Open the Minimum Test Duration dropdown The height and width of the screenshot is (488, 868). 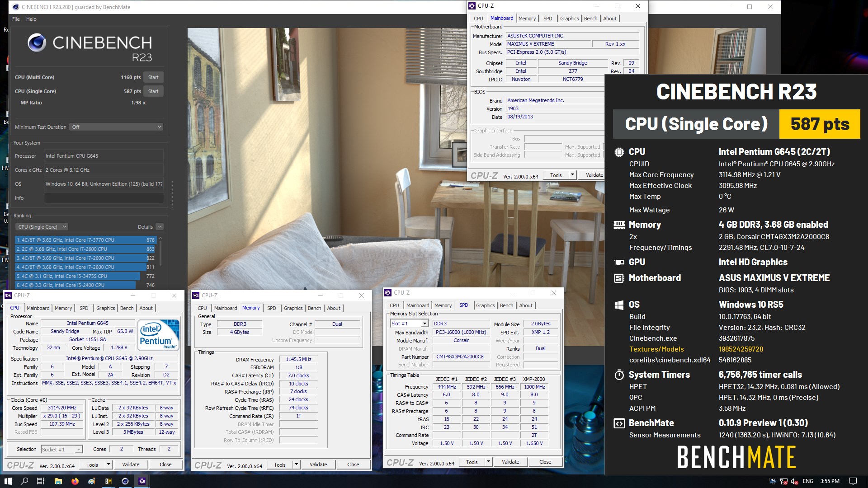pos(116,127)
